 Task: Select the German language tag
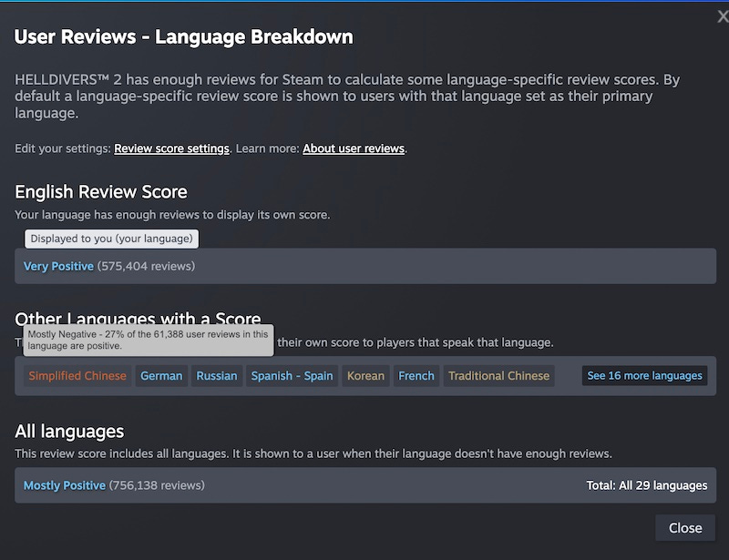161,376
